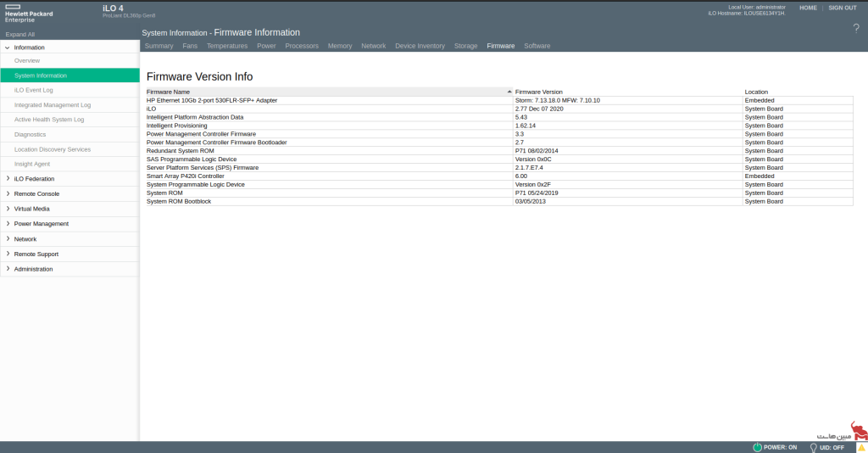Click version P71 05/24/2019
This screenshot has height=453, width=868.
coord(537,193)
